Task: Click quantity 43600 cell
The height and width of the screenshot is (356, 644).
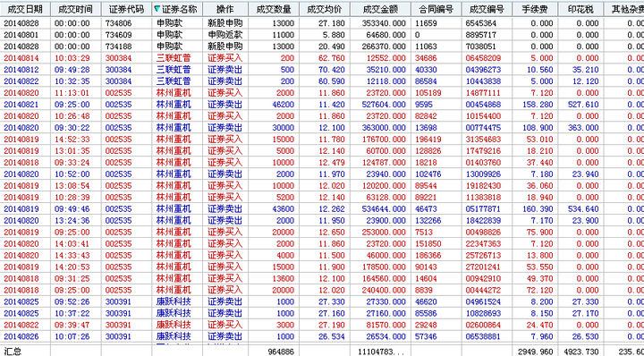Action: point(283,209)
